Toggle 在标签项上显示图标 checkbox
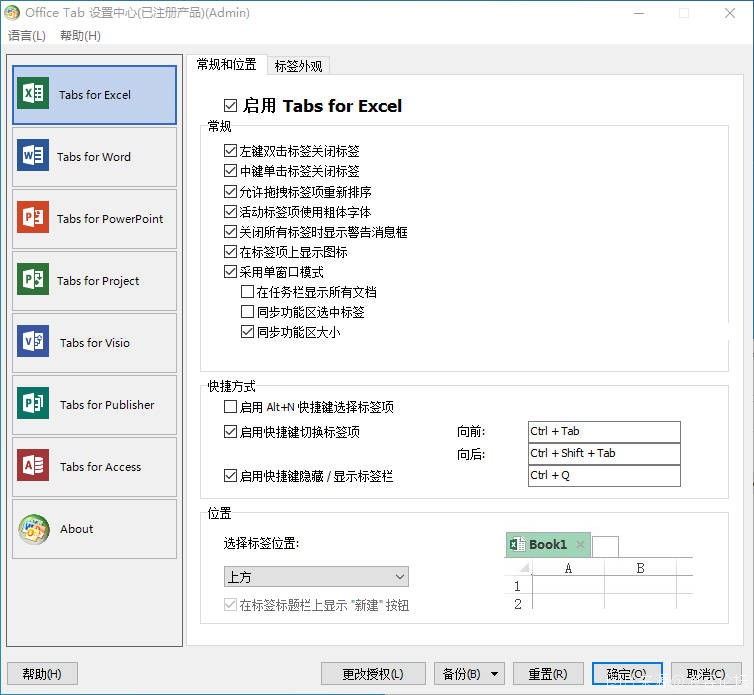 [x=230, y=252]
